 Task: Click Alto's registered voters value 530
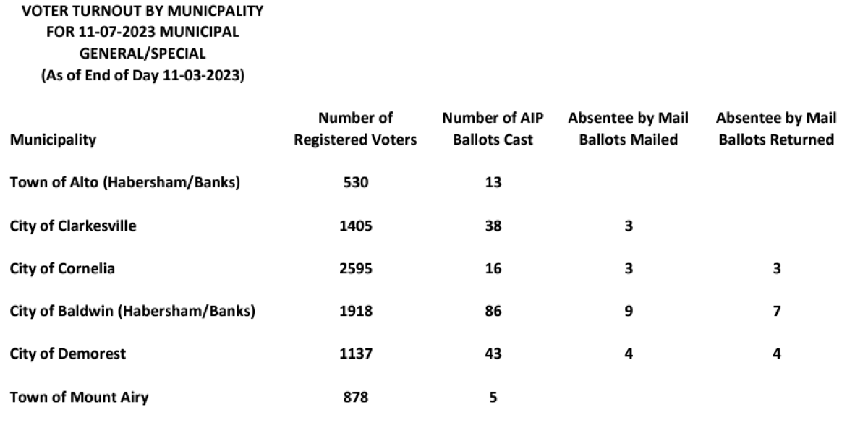[355, 183]
